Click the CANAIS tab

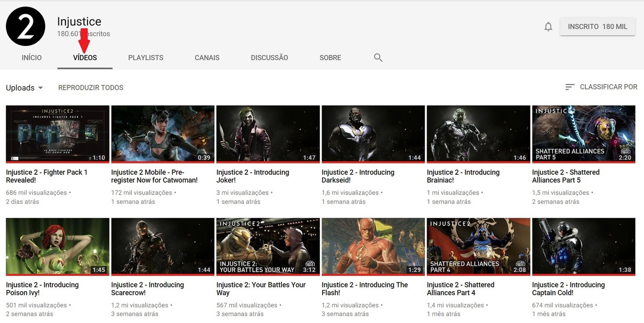point(207,58)
